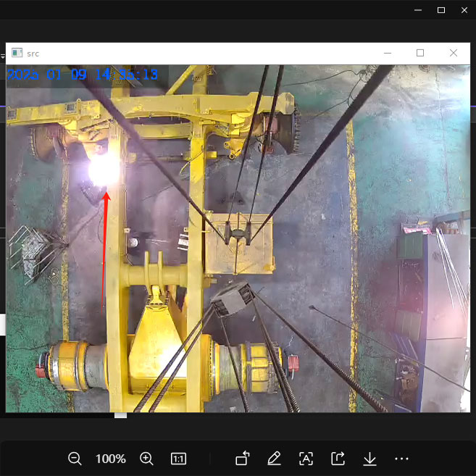Viewport: 476px width, 476px height.
Task: Download the image with the arrow icon
Action: tap(369, 459)
